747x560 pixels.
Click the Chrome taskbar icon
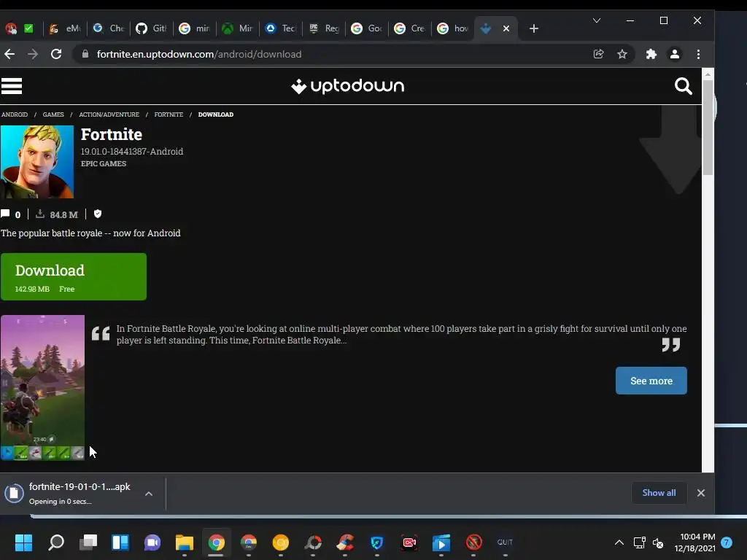click(x=216, y=542)
